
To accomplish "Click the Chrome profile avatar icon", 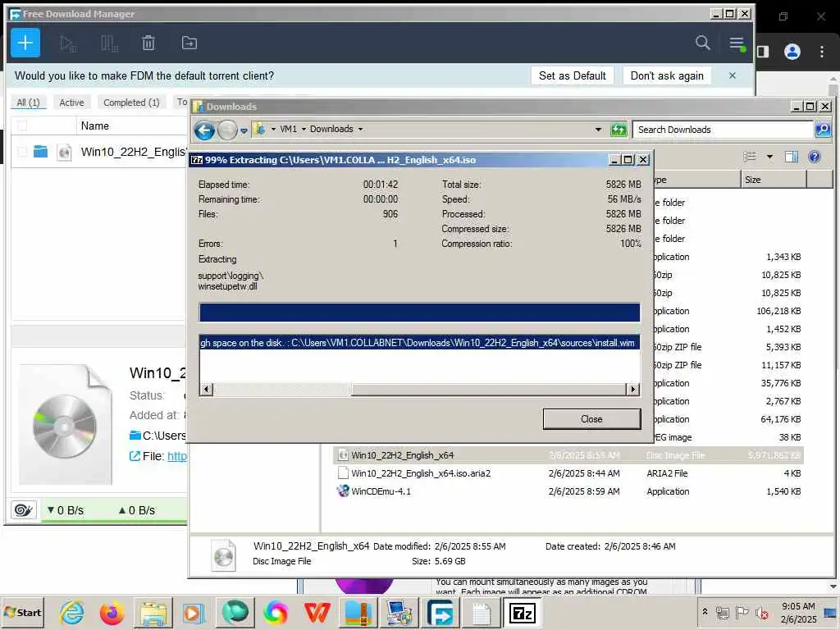I will click(792, 52).
